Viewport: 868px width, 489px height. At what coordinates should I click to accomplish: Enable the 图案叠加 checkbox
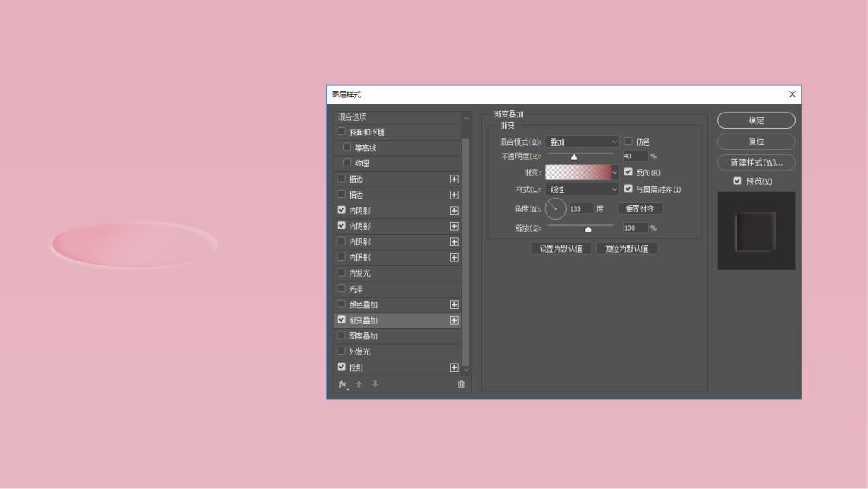click(342, 335)
